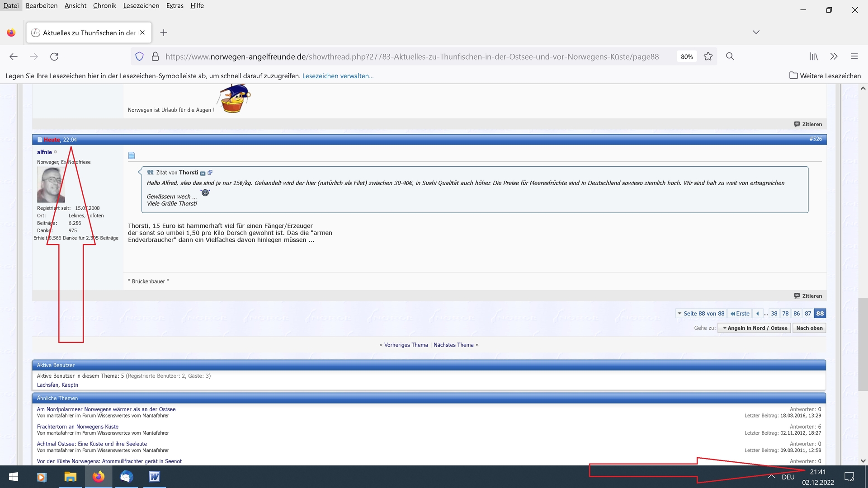The image size is (868, 488).
Task: Open the notification center icon
Action: (x=849, y=477)
